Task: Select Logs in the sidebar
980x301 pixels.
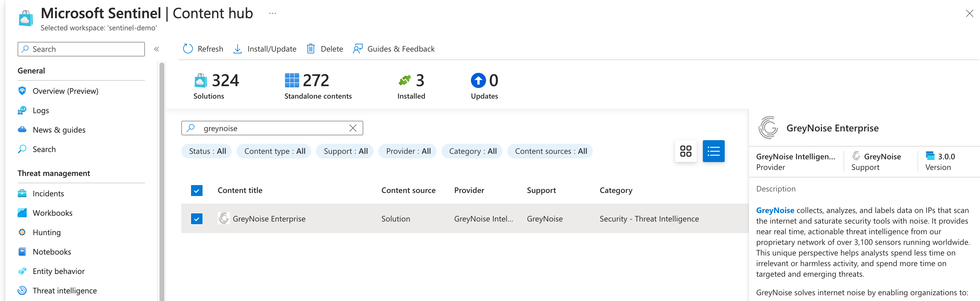Action: tap(41, 110)
